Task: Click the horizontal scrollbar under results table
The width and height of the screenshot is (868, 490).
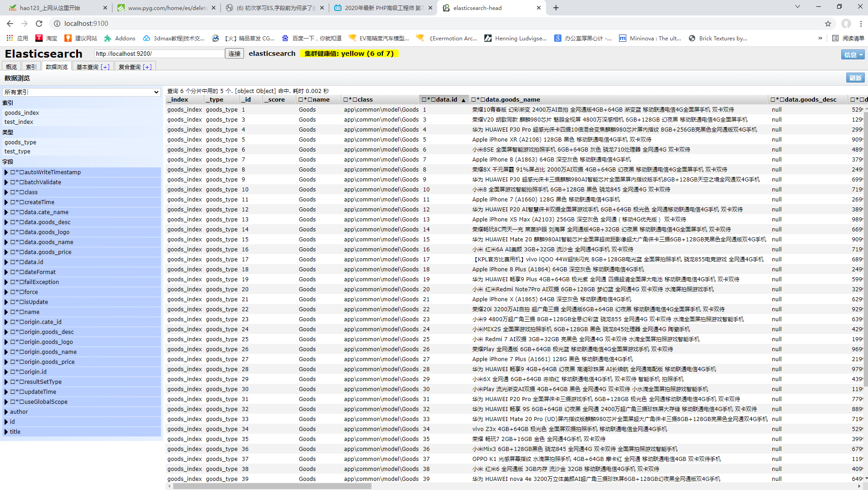Action: [x=272, y=486]
